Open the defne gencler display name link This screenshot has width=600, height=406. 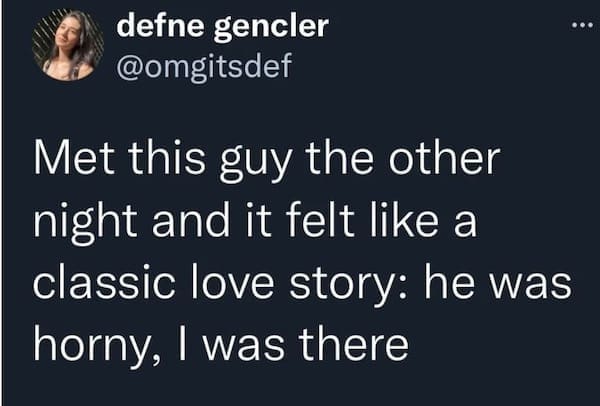coord(222,27)
